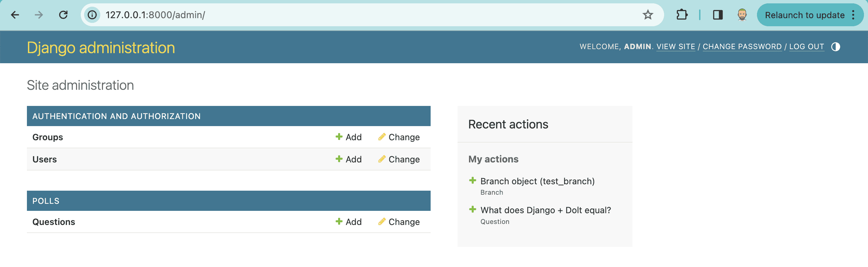Image resolution: width=868 pixels, height=267 pixels.
Task: Toggle the light/dark theme icon
Action: tap(835, 47)
